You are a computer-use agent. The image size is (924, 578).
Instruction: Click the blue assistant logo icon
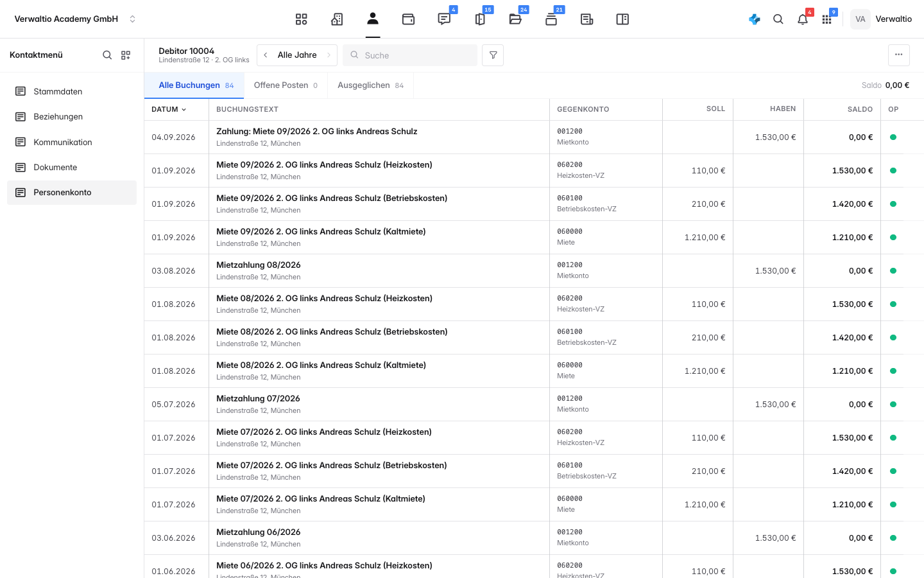coord(755,19)
